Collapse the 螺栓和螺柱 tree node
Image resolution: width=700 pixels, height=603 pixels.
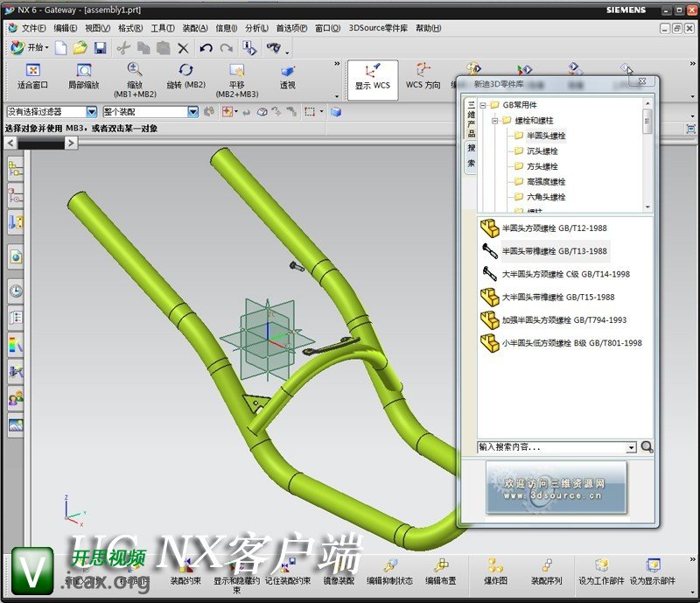(x=494, y=121)
